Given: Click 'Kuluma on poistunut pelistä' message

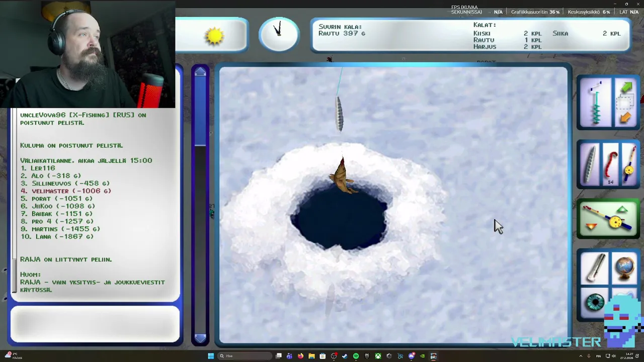Looking at the screenshot, I should (x=71, y=145).
